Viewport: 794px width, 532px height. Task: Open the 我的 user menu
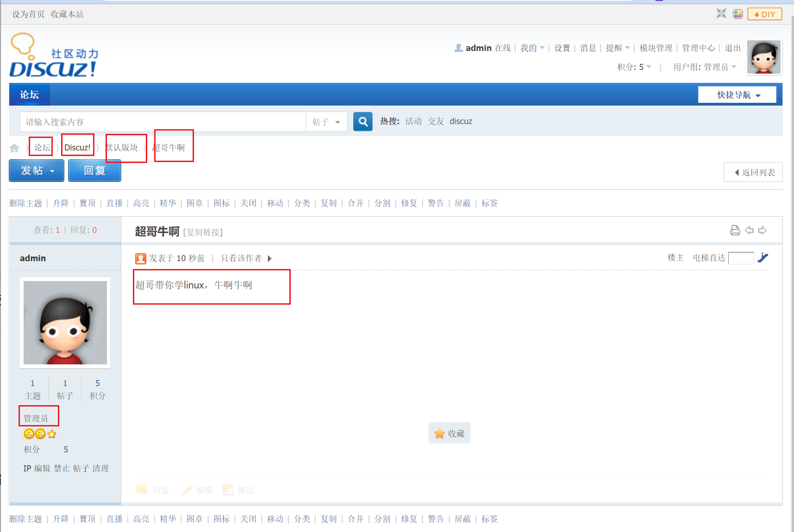tap(531, 48)
